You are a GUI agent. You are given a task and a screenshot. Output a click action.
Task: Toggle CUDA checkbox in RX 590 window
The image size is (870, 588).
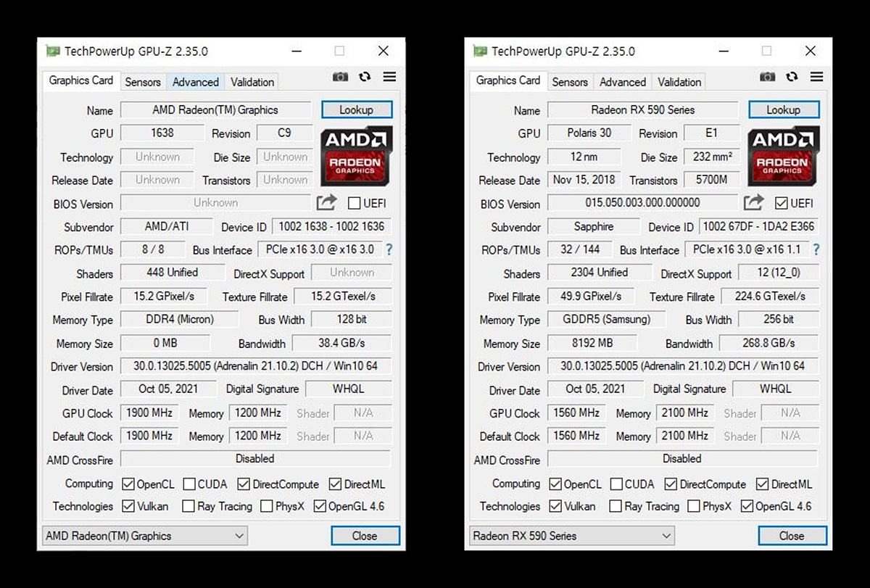point(616,484)
